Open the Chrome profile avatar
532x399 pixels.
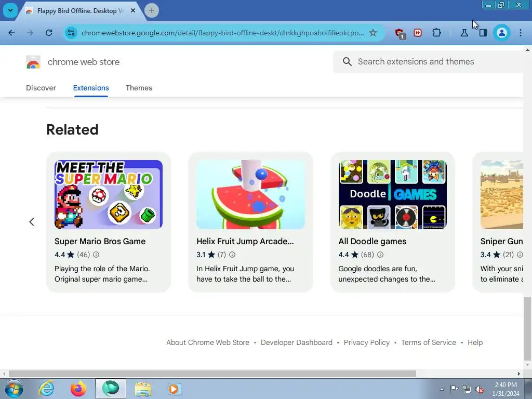[501, 33]
